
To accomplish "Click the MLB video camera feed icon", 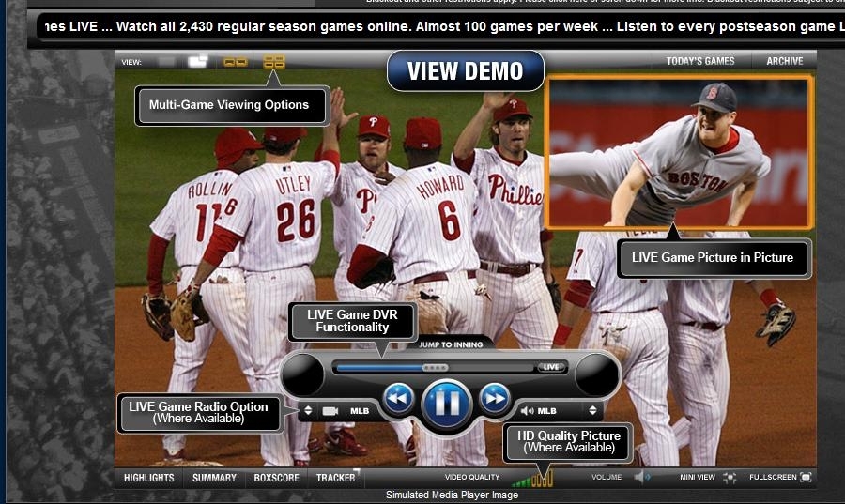I will [330, 411].
